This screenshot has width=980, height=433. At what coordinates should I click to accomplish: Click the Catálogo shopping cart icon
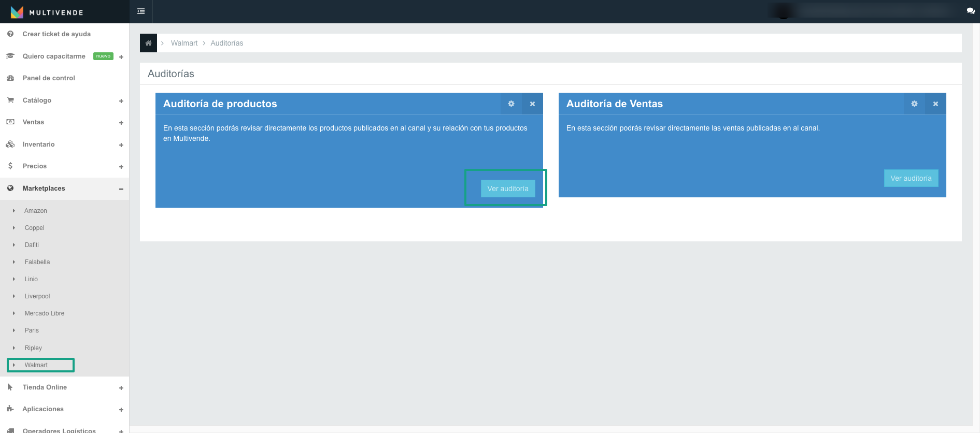tap(10, 100)
